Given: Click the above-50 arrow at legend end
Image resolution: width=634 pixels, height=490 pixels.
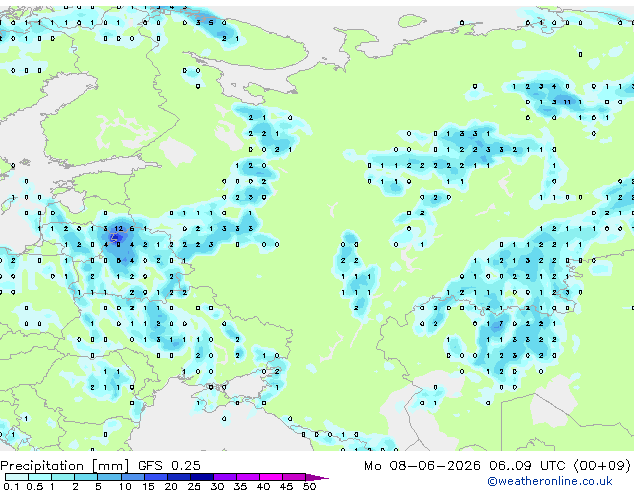Looking at the screenshot, I should [x=317, y=477].
